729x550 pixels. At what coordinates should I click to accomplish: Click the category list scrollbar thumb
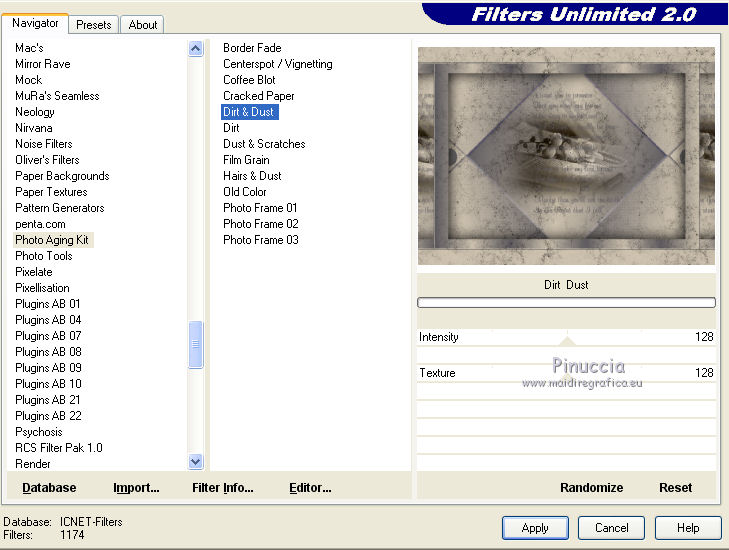(196, 344)
